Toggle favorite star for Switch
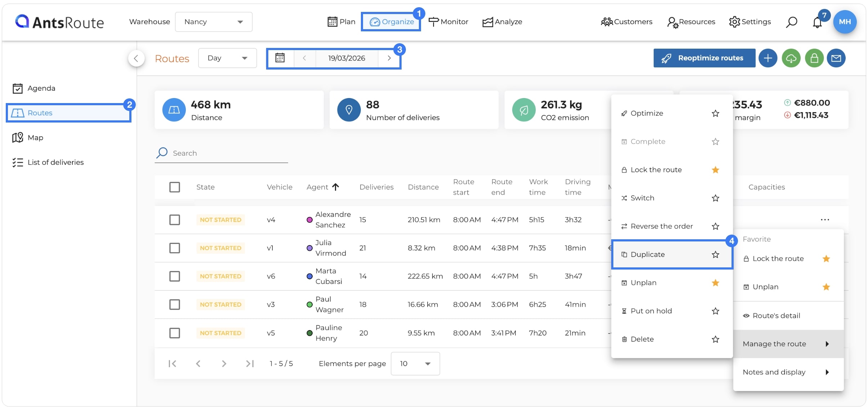Image resolution: width=868 pixels, height=409 pixels. coord(715,198)
